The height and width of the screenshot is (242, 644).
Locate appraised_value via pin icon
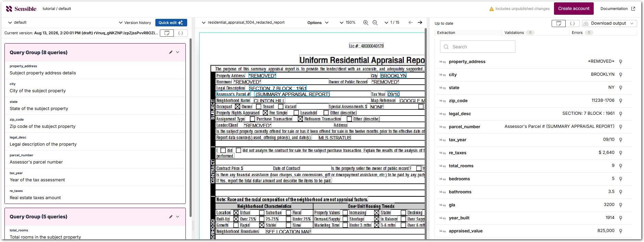[621, 231]
